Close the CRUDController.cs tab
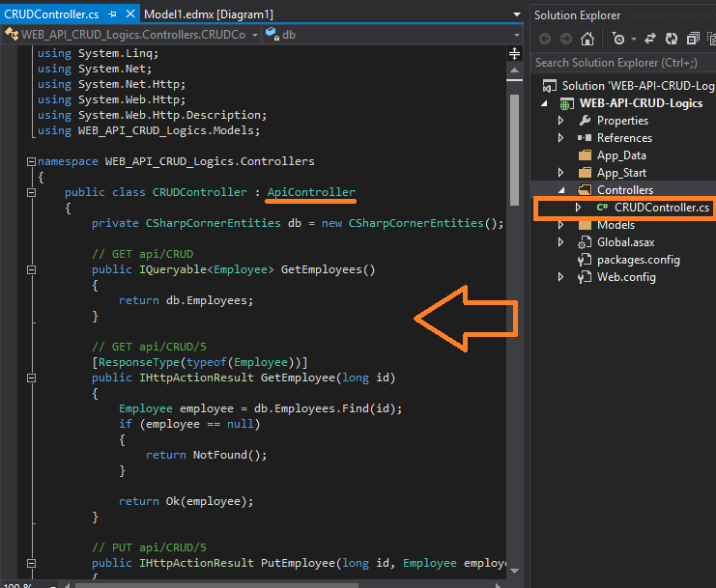Screen dimensions: 716x588 click(130, 14)
